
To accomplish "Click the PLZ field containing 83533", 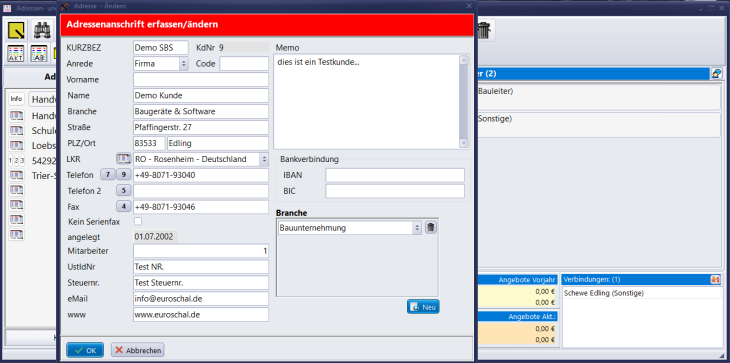I will pos(149,143).
